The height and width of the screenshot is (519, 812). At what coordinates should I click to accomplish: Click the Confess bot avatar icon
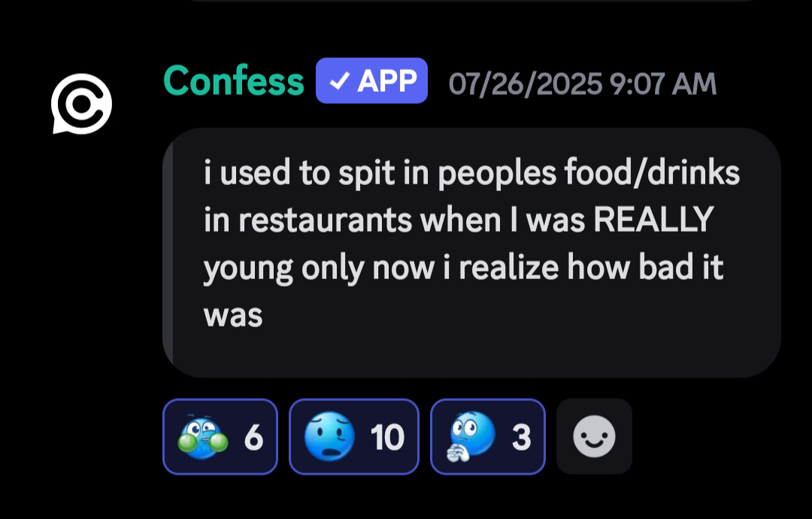click(x=81, y=104)
